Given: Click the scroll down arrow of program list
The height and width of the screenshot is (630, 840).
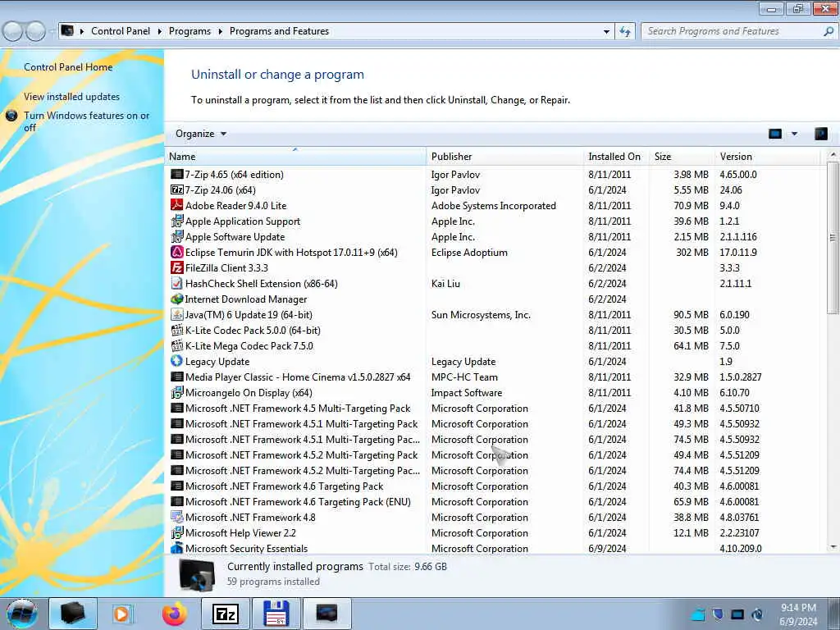Looking at the screenshot, I should (833, 547).
